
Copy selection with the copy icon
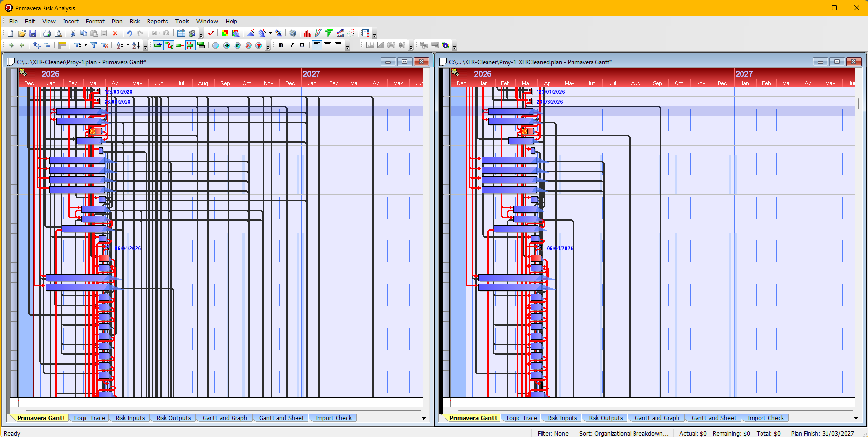[x=84, y=33]
